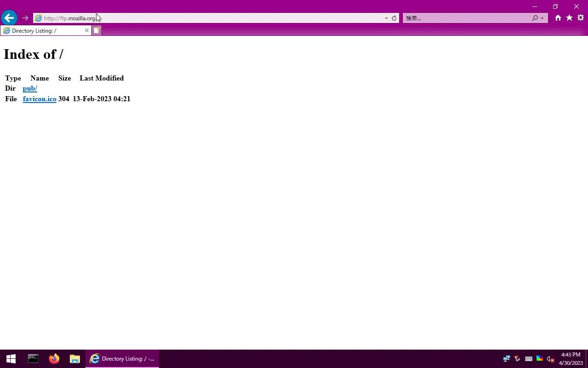
Task: Open the clock showing 4:43 PM
Action: tap(571, 359)
